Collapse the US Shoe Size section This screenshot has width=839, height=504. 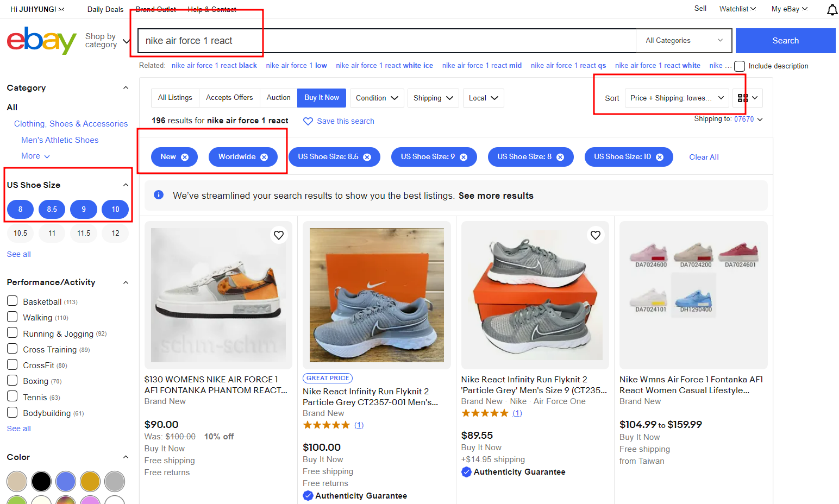click(126, 185)
